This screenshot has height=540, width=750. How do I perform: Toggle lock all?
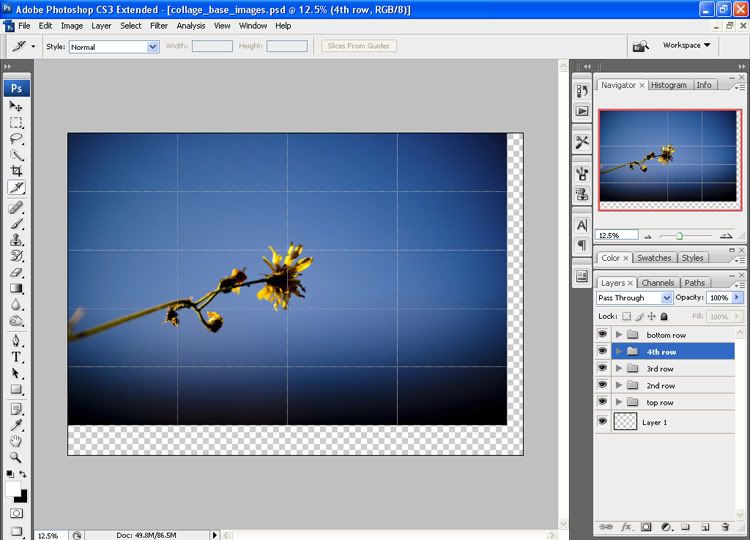click(x=664, y=316)
